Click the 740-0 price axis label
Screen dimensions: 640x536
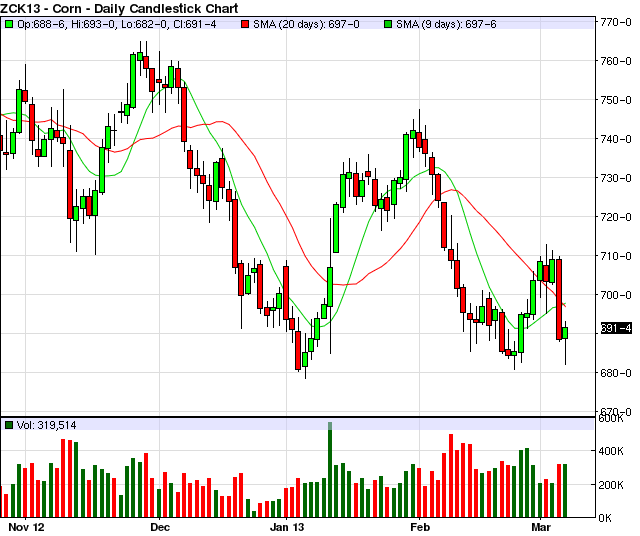616,139
